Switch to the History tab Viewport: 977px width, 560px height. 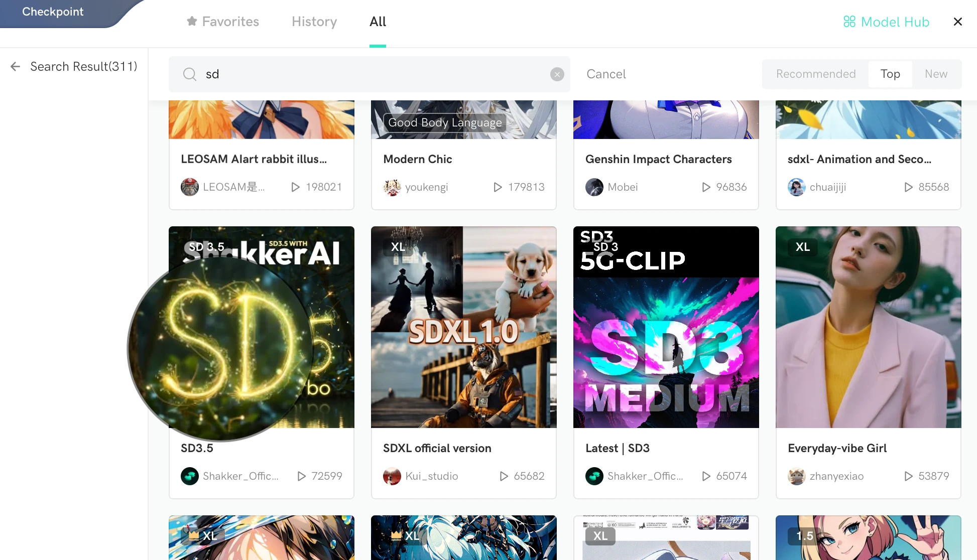(314, 22)
